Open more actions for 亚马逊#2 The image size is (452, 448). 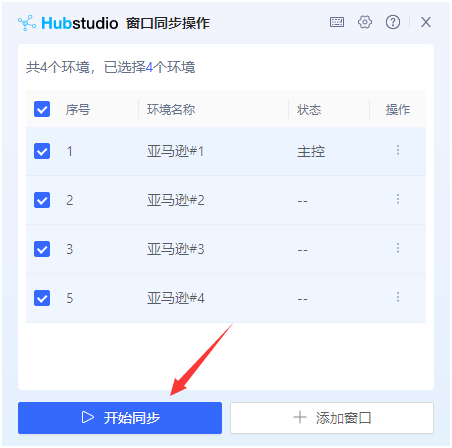click(x=398, y=199)
